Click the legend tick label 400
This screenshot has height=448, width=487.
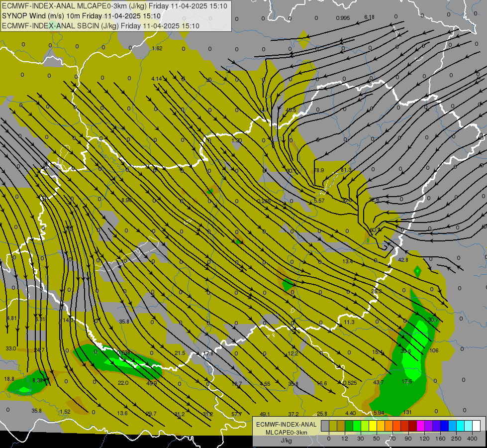[x=472, y=439]
